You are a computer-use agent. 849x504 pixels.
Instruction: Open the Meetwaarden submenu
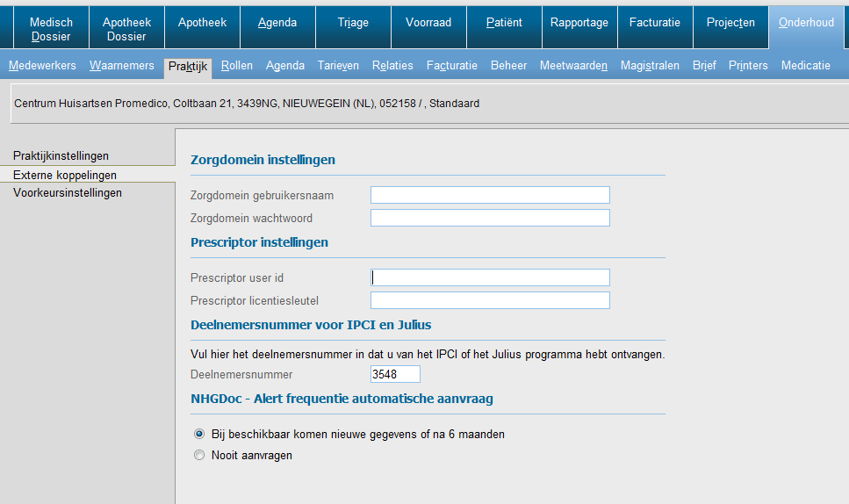click(573, 66)
